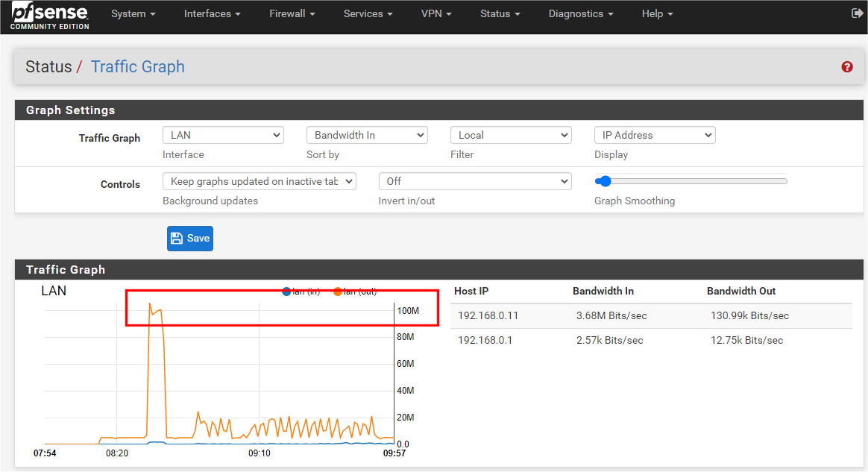
Task: Expand the Sort by dropdown showing Bandwidth In
Action: (367, 135)
